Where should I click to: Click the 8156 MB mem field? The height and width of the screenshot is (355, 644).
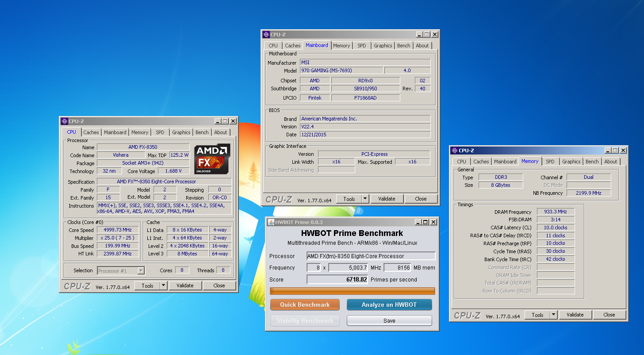pyautogui.click(x=397, y=267)
